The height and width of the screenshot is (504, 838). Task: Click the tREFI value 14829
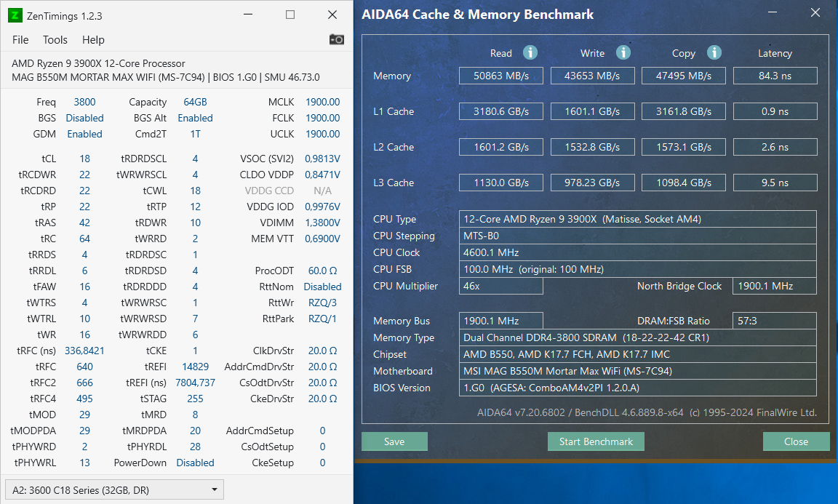pyautogui.click(x=195, y=367)
